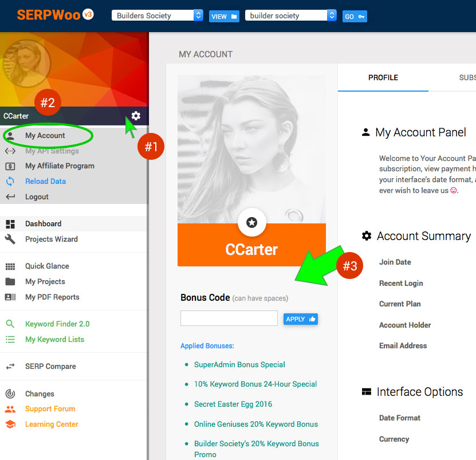Click the Date Format label
Image resolution: width=476 pixels, height=460 pixels.
[x=400, y=418]
